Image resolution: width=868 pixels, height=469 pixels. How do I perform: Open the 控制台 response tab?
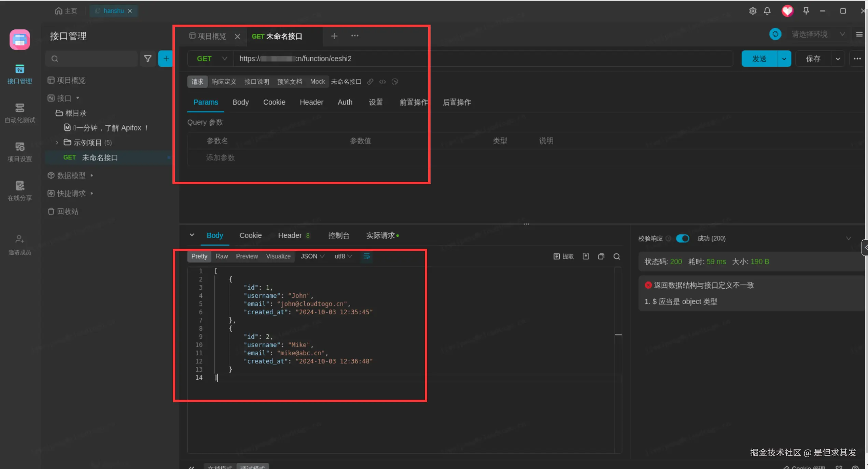pyautogui.click(x=338, y=235)
